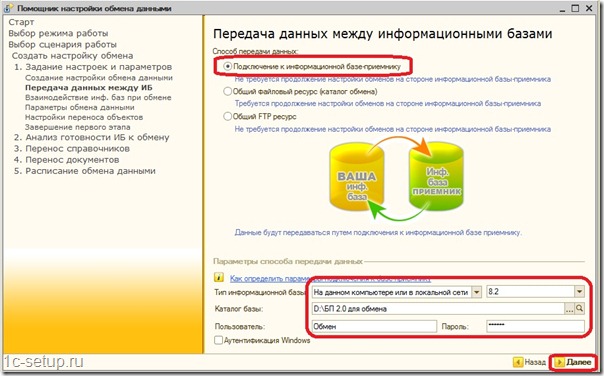Viewport: 604px width, 376px height.
Task: Click the 'Параметры способа передачи данных' section label
Action: pos(288,261)
